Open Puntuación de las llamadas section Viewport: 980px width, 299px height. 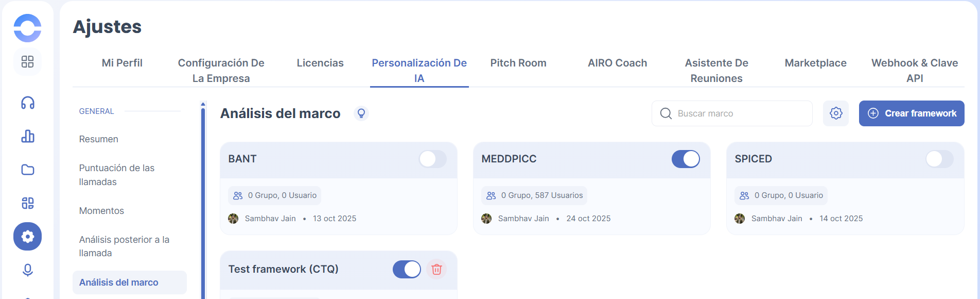click(x=117, y=175)
